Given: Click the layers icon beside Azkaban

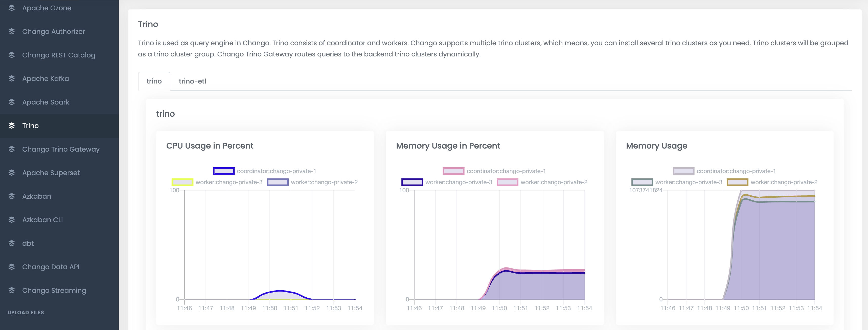Looking at the screenshot, I should click(x=12, y=196).
